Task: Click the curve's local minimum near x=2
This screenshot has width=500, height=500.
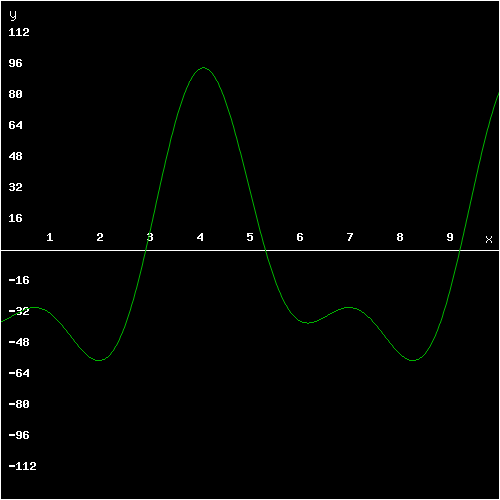Action: [99, 360]
